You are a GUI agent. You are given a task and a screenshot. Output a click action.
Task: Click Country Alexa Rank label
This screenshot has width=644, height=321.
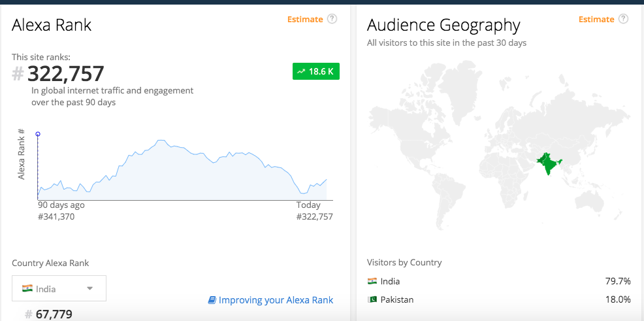(x=50, y=263)
